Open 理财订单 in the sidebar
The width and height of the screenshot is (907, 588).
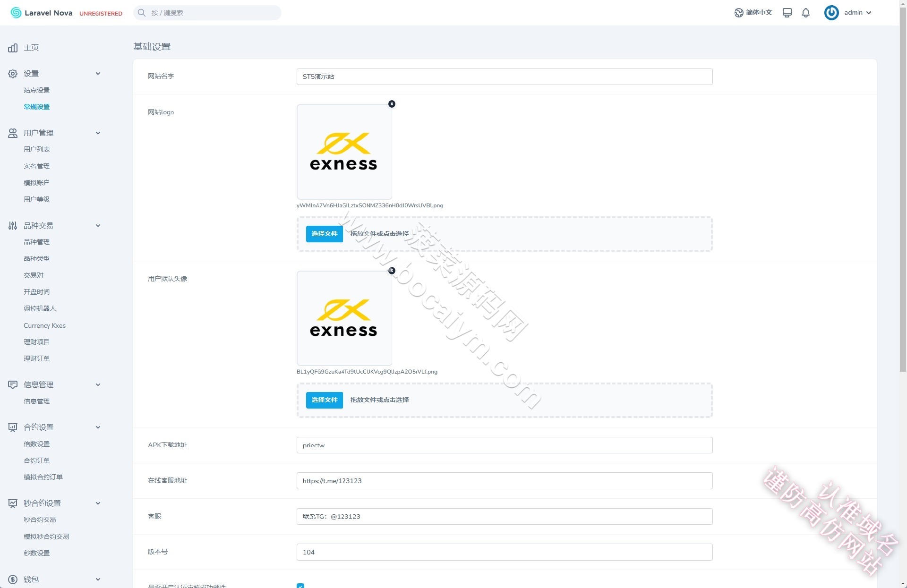click(37, 358)
